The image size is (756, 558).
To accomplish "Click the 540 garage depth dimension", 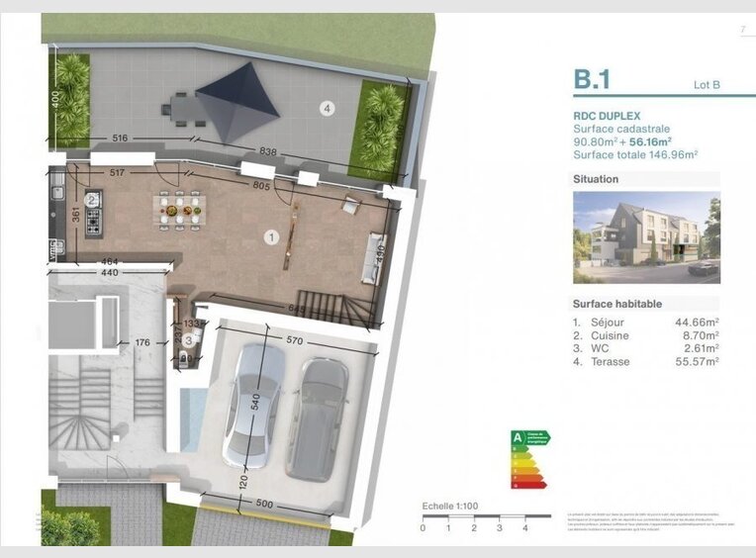I will click(x=255, y=402).
